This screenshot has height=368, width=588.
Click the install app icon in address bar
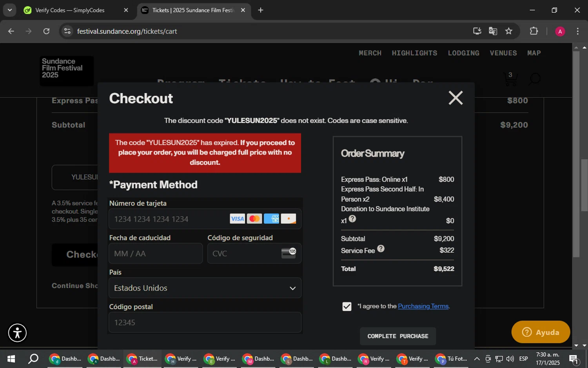(x=477, y=31)
